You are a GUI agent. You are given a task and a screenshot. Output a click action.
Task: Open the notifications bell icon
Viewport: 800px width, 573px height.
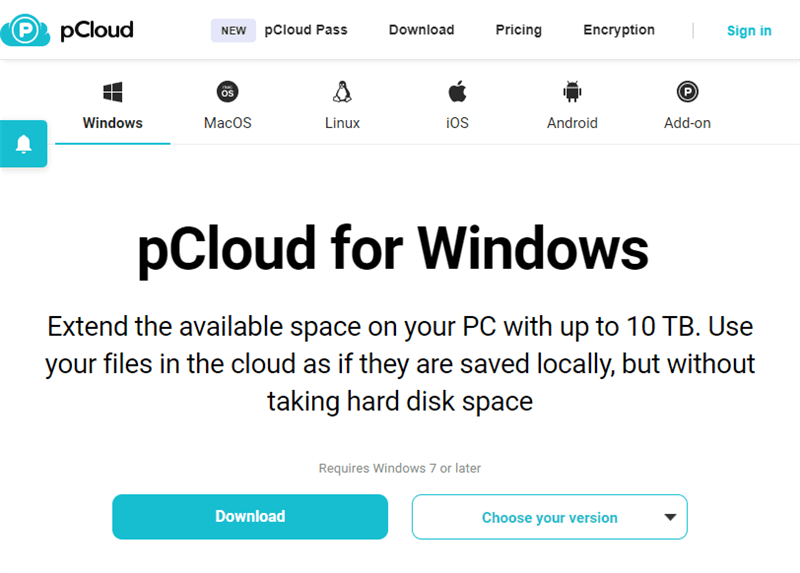23,144
